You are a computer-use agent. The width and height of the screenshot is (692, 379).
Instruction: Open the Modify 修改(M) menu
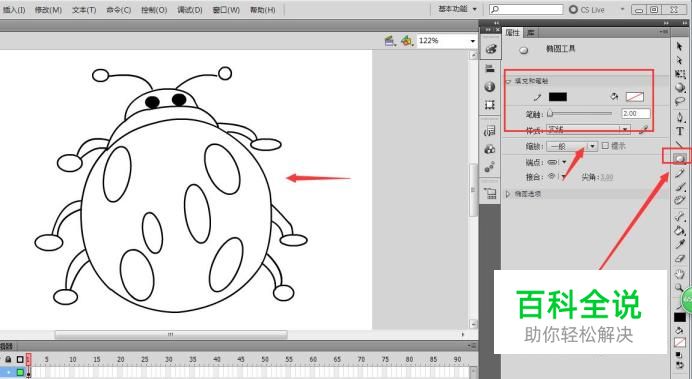[48, 10]
